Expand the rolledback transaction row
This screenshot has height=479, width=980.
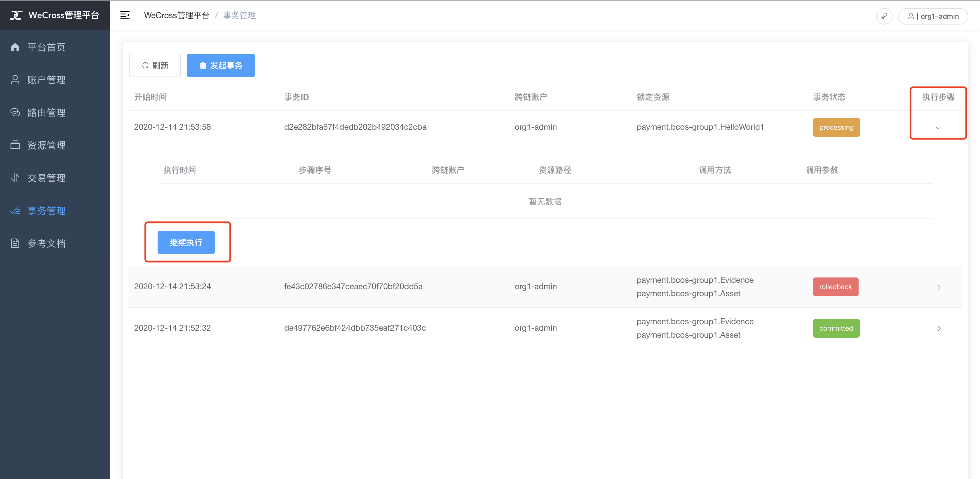[x=939, y=287]
